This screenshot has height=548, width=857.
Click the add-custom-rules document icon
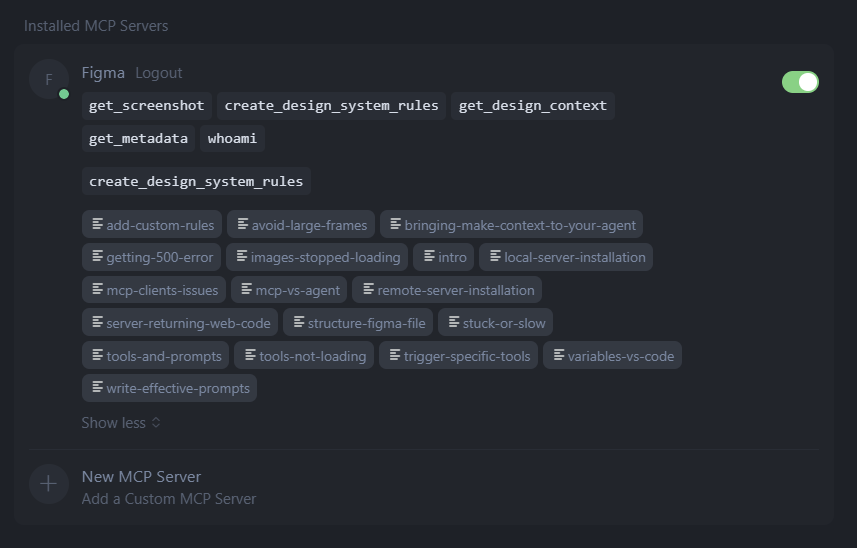tap(97, 224)
